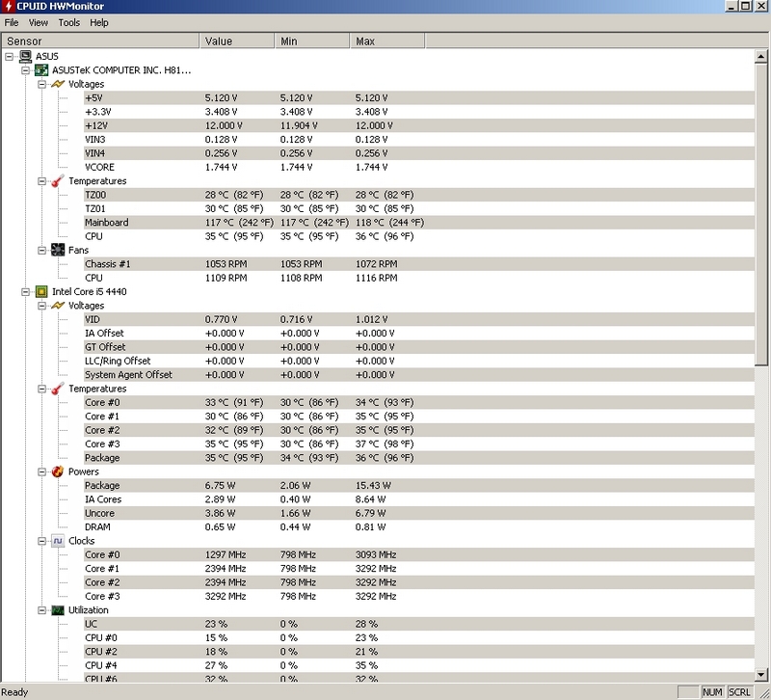Click the Sensor column header
The height and width of the screenshot is (700, 771).
click(x=100, y=40)
